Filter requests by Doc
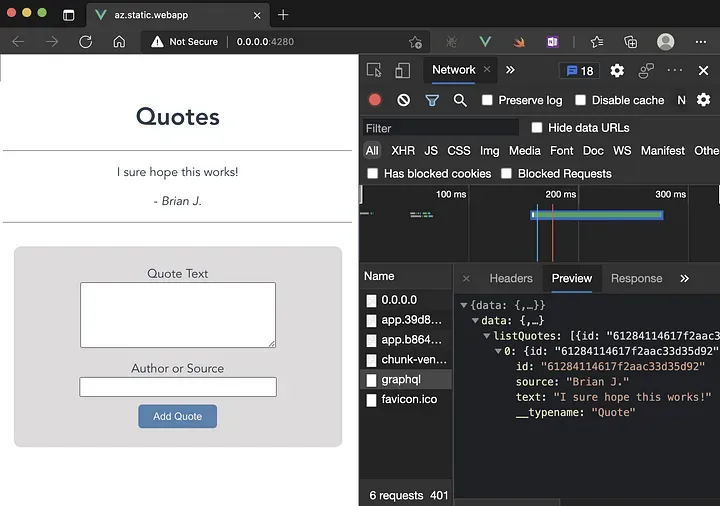720x506 pixels. pyautogui.click(x=593, y=151)
